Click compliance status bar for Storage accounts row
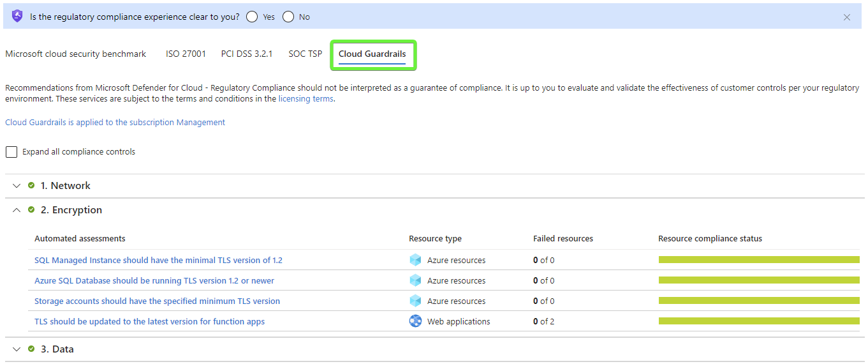 click(759, 300)
